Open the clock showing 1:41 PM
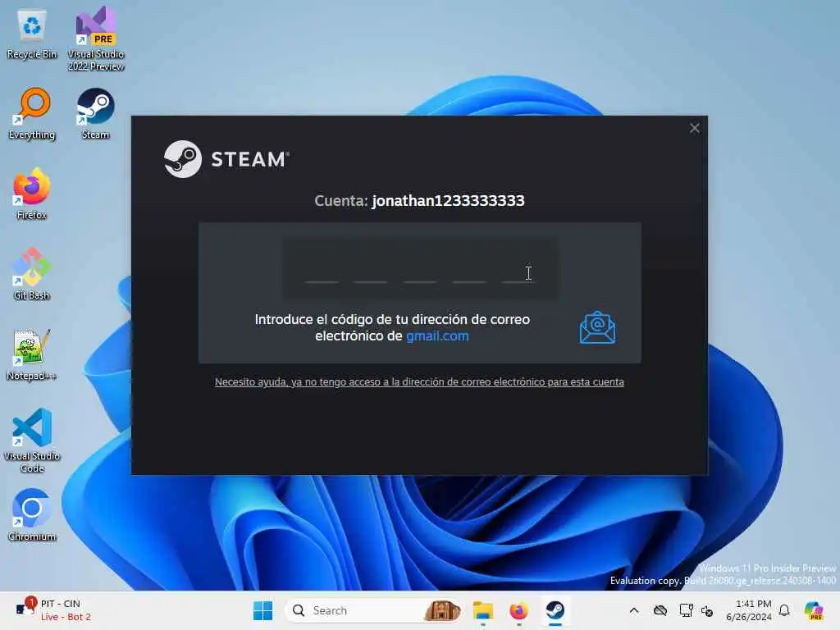Viewport: 840px width, 630px height. [749, 610]
